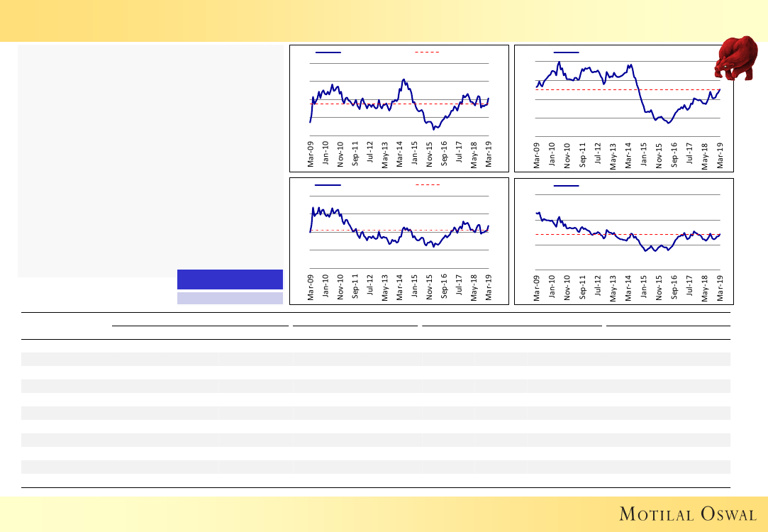Click the blue solid legend marker in top-left chart
This screenshot has width=768, height=532.
328,52
